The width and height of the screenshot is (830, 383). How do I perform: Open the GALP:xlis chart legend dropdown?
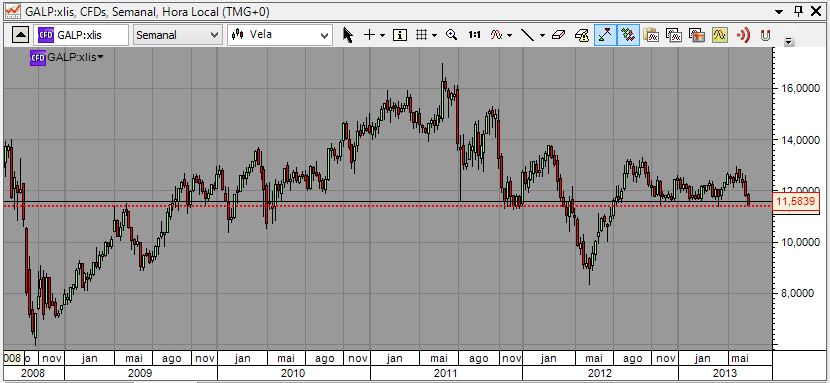(x=100, y=57)
